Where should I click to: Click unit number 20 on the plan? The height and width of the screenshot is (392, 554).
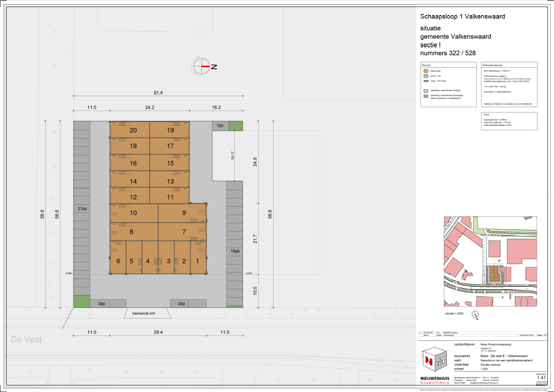pyautogui.click(x=133, y=130)
